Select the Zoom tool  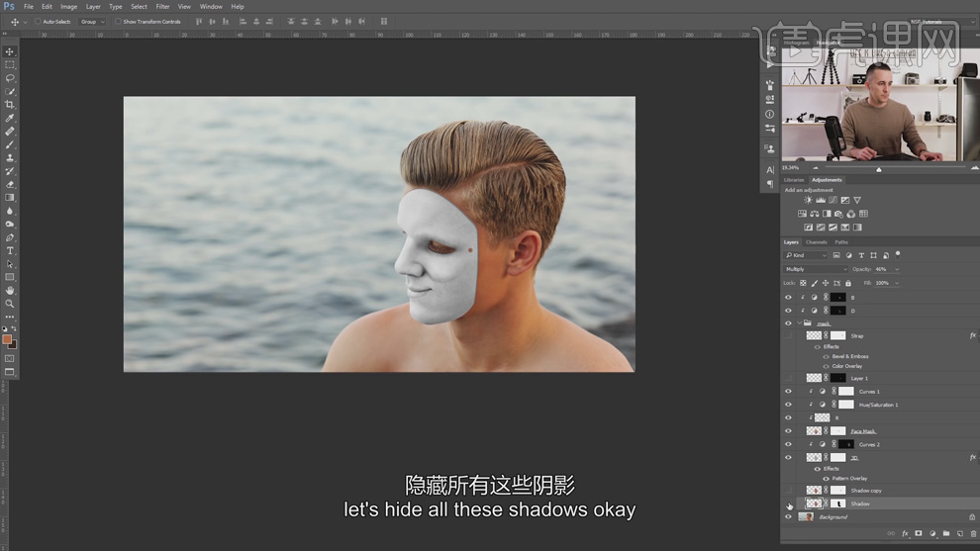[x=9, y=304]
